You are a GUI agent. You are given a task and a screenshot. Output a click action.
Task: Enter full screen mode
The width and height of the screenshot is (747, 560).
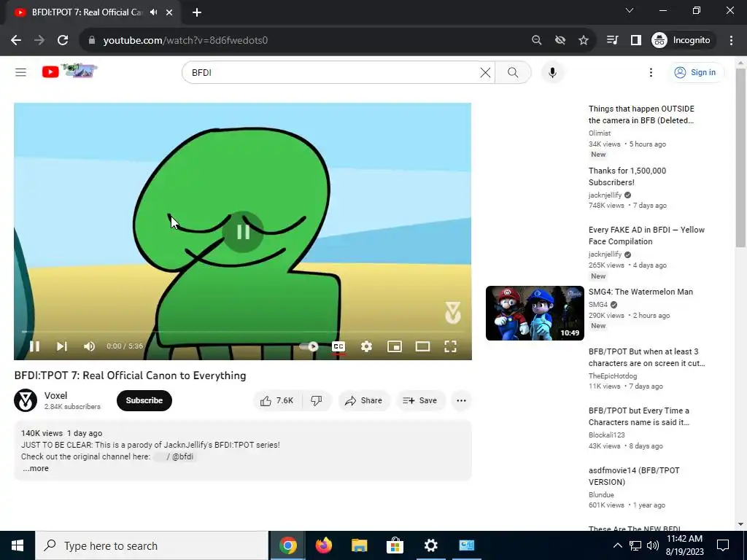(x=451, y=346)
